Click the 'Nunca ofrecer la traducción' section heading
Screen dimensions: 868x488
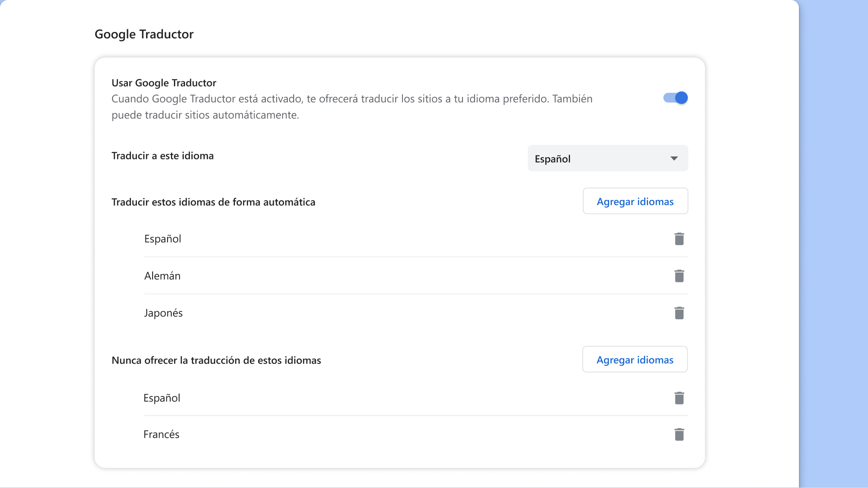coord(216,360)
